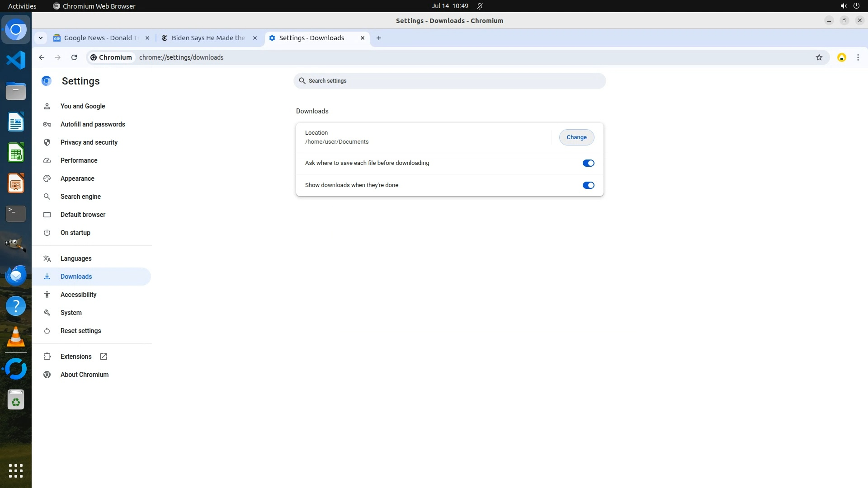Open About Chromium page

[84, 375]
